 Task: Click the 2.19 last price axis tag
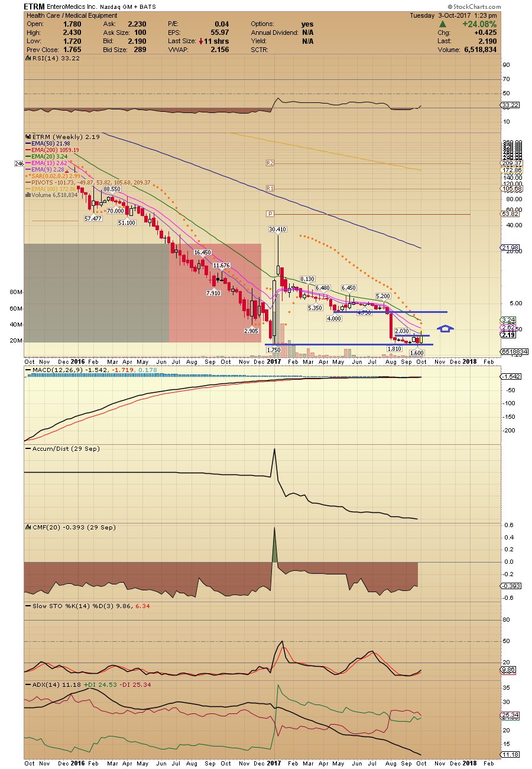(x=509, y=335)
